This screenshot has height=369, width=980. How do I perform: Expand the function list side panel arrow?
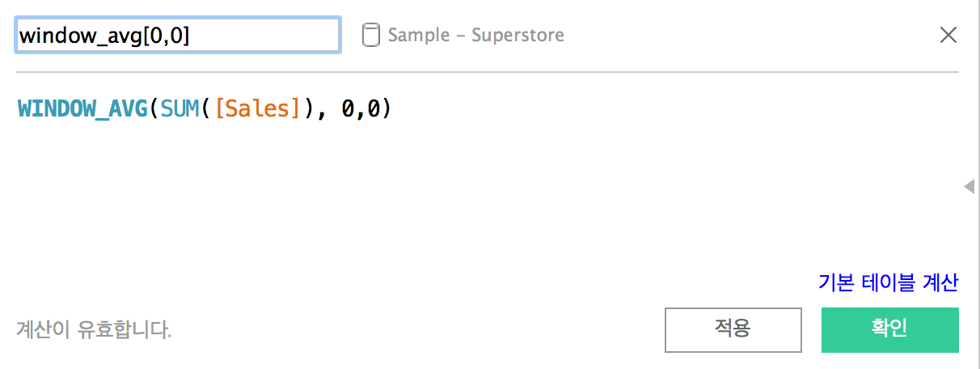tap(969, 187)
